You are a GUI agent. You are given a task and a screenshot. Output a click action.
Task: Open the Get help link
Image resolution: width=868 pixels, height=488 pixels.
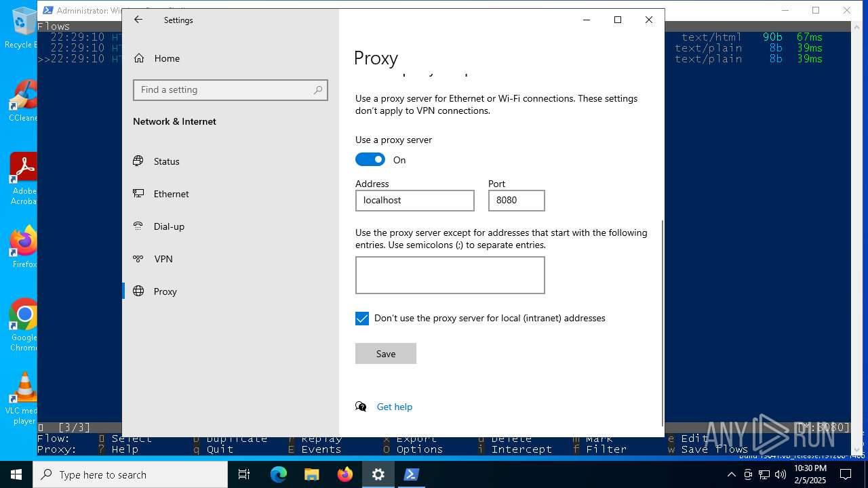click(395, 407)
